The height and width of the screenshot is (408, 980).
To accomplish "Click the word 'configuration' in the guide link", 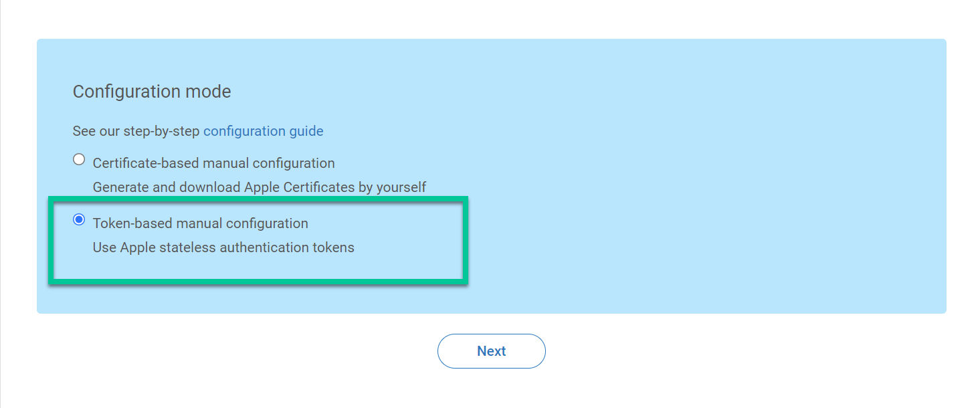I will click(x=245, y=131).
